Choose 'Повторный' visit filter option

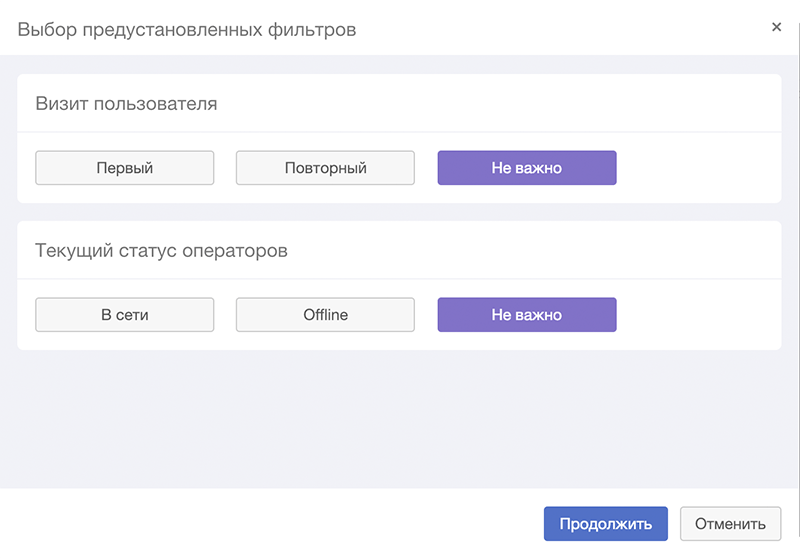325,168
